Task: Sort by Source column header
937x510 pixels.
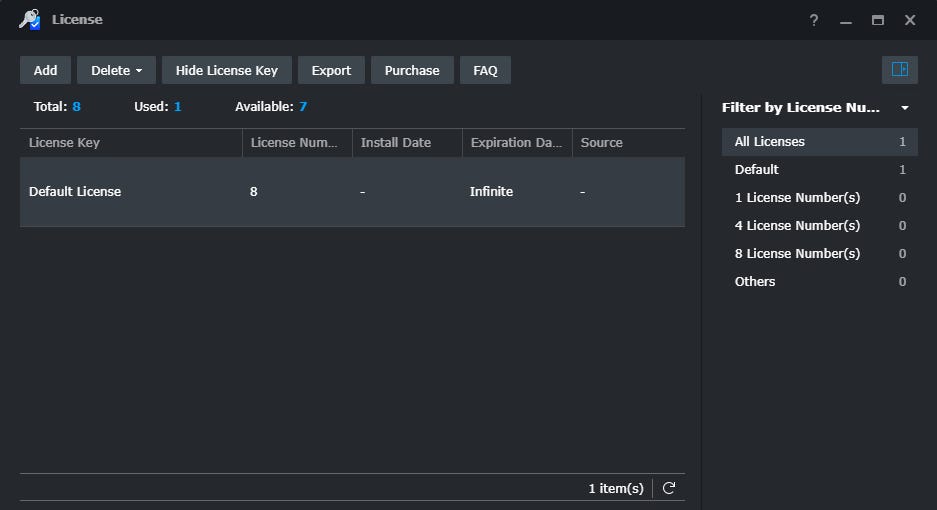Action: point(628,142)
